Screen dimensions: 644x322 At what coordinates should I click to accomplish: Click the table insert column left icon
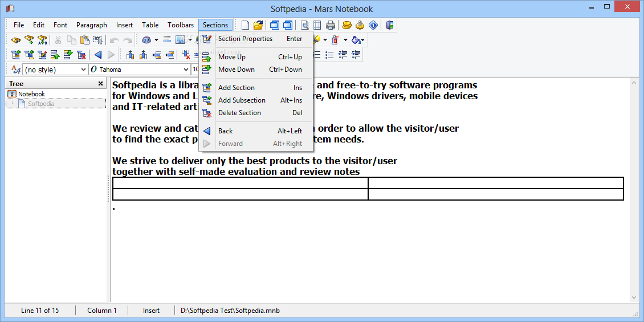click(x=130, y=55)
